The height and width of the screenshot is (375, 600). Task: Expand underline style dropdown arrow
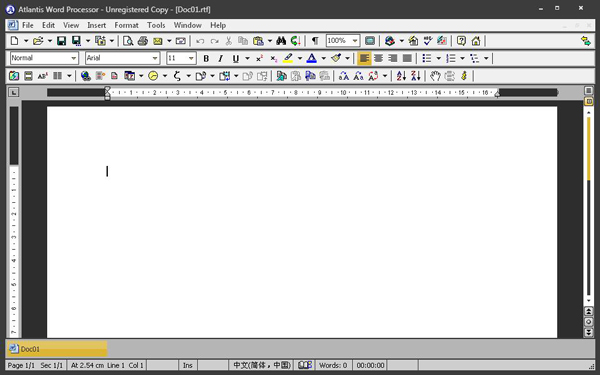tap(247, 58)
